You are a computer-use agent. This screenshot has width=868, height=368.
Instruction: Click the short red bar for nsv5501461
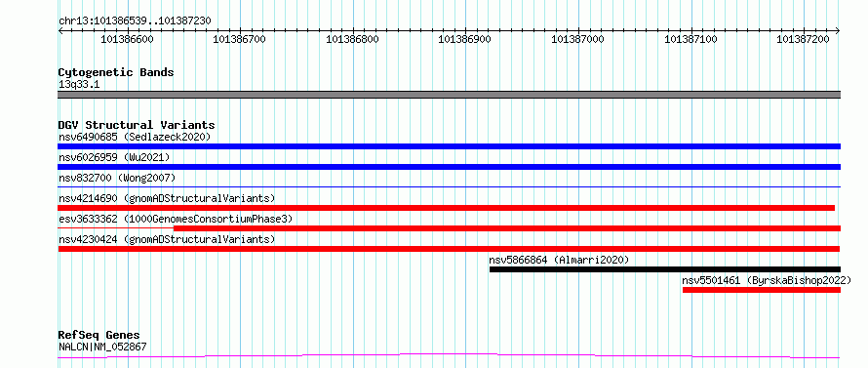click(x=762, y=290)
